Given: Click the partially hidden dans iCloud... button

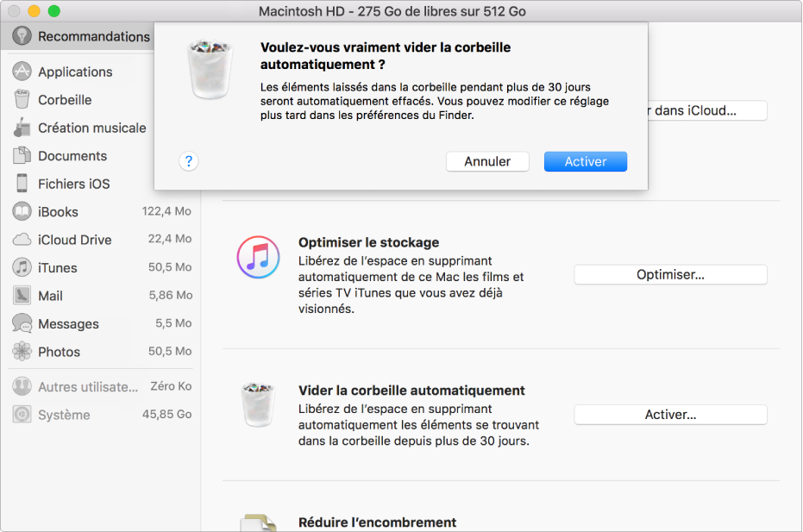Looking at the screenshot, I should 707,110.
